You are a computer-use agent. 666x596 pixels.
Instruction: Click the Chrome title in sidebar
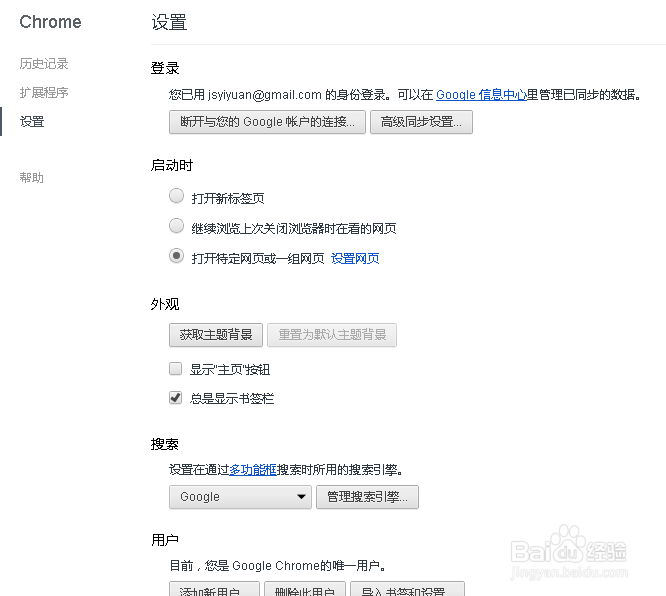(x=50, y=22)
